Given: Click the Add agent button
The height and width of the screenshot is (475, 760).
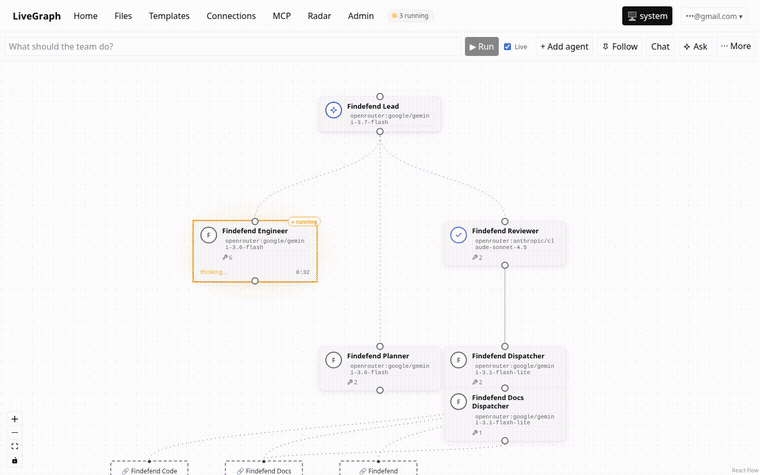Looking at the screenshot, I should click(564, 47).
